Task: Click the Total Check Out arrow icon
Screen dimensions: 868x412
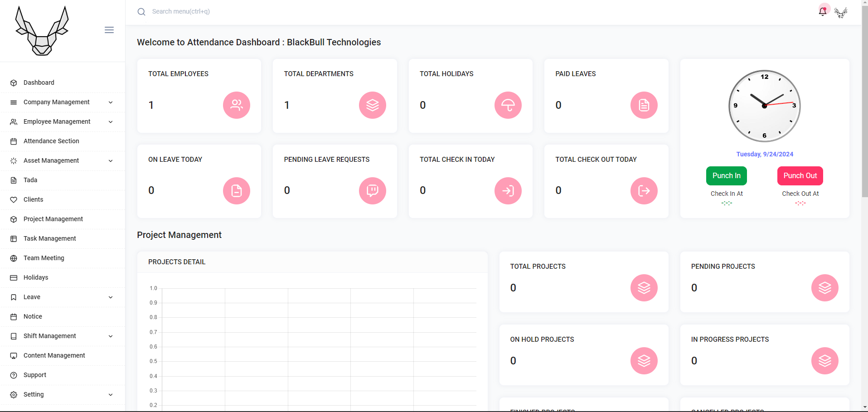Action: [644, 191]
